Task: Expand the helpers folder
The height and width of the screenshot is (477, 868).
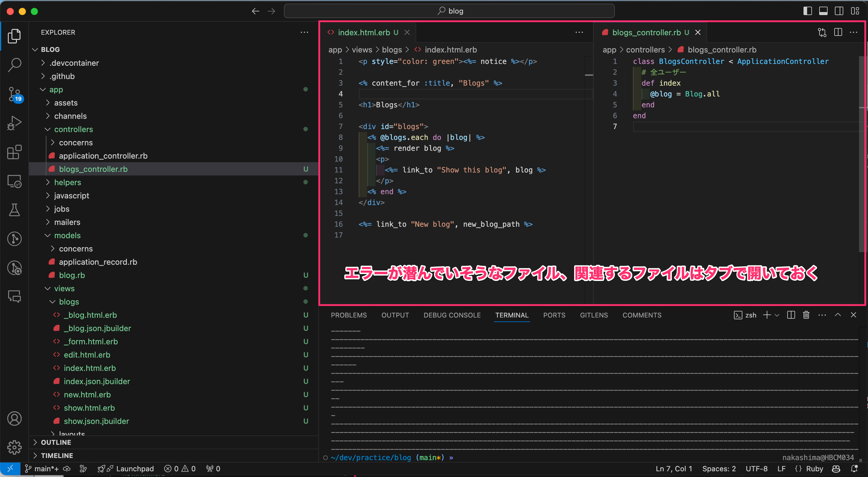Action: [68, 182]
